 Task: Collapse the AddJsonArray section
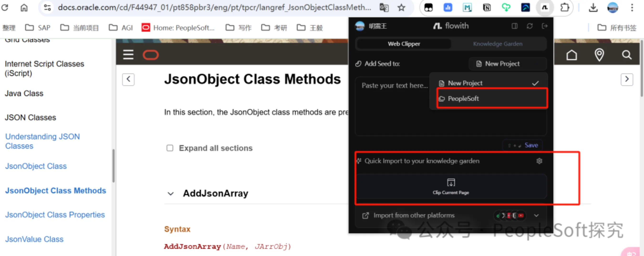(171, 193)
